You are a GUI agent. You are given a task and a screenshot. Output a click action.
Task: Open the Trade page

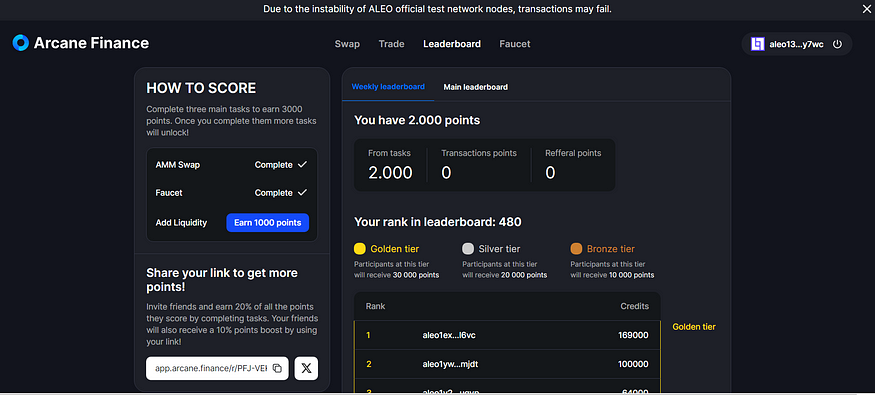tap(391, 44)
